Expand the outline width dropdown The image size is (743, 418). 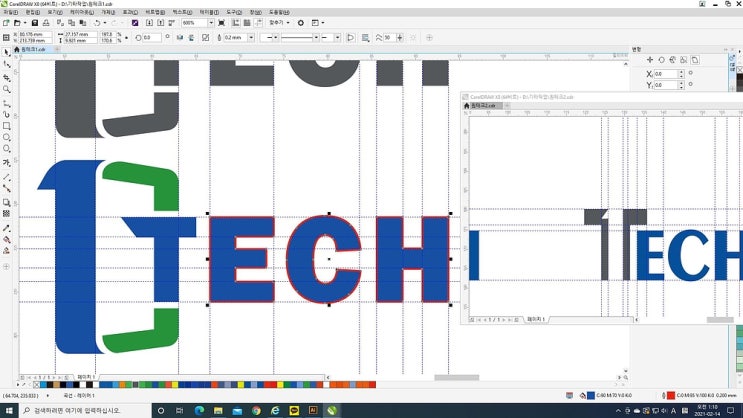[251, 37]
